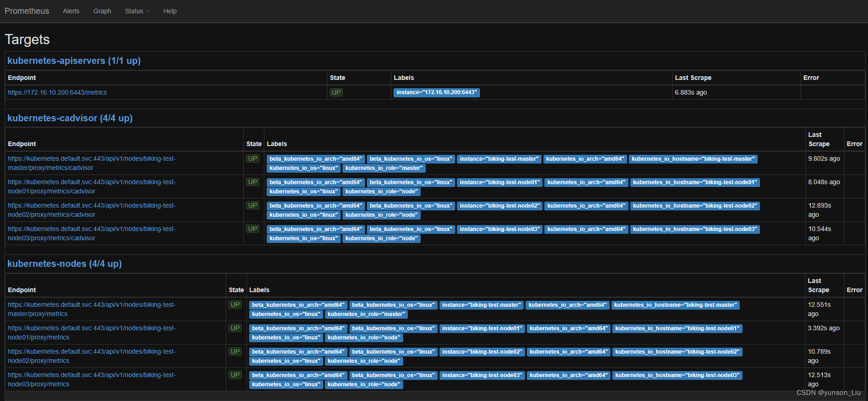The height and width of the screenshot is (401, 868).
Task: Click the instance="172.16.10.200:6443" label
Action: [436, 93]
